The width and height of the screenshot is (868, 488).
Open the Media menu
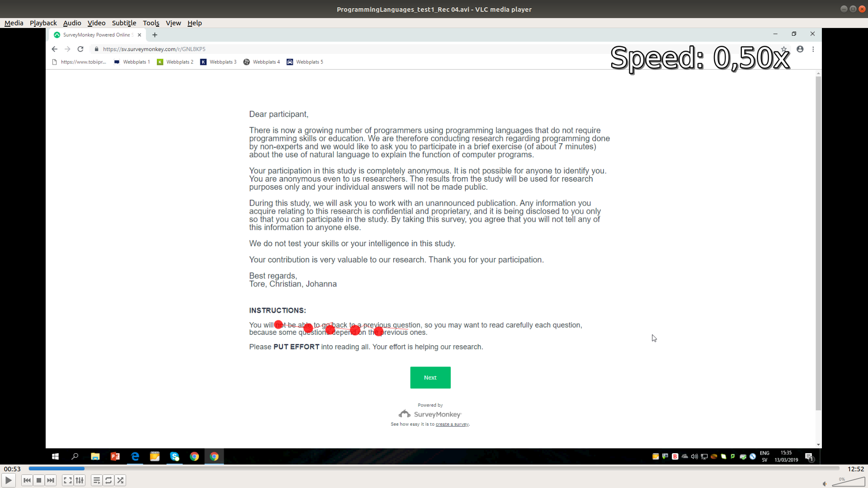[14, 23]
